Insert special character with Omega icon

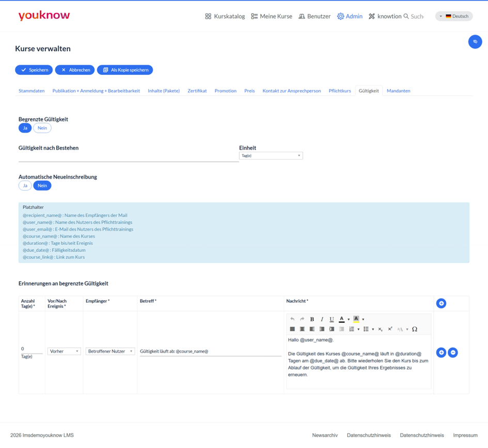pos(415,329)
